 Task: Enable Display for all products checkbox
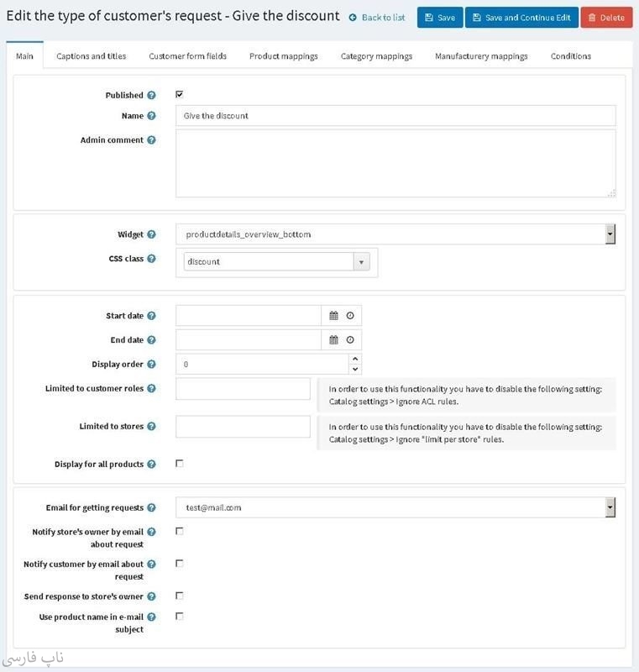[180, 463]
